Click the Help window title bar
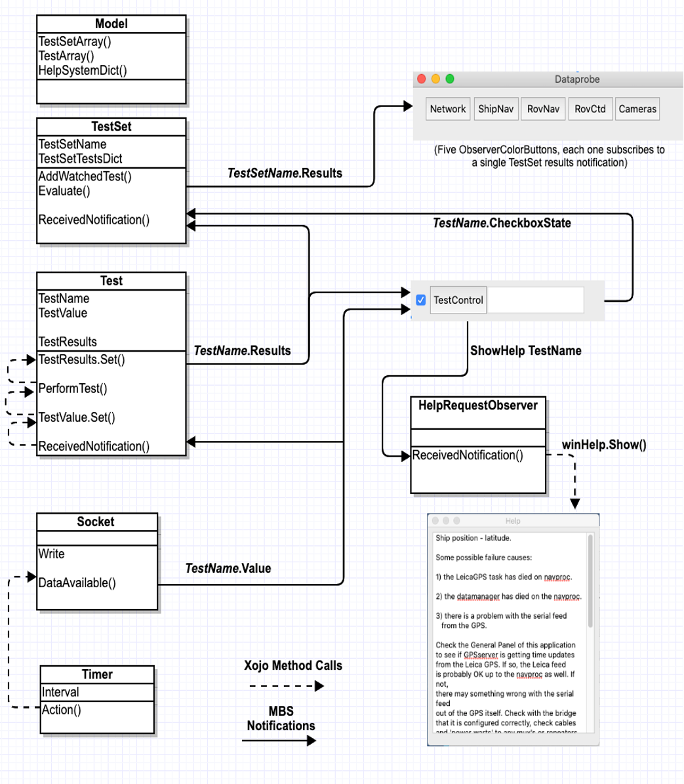This screenshot has height=784, width=684. [513, 521]
